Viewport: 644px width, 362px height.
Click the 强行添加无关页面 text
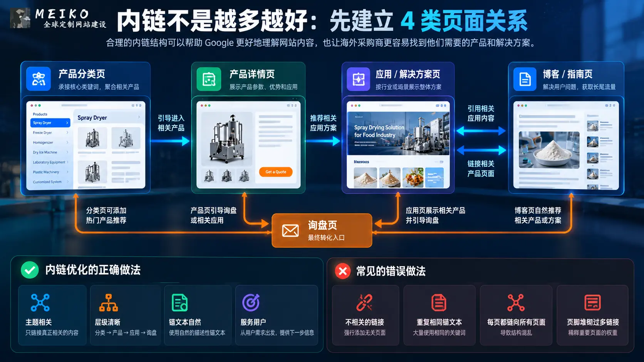click(x=365, y=333)
